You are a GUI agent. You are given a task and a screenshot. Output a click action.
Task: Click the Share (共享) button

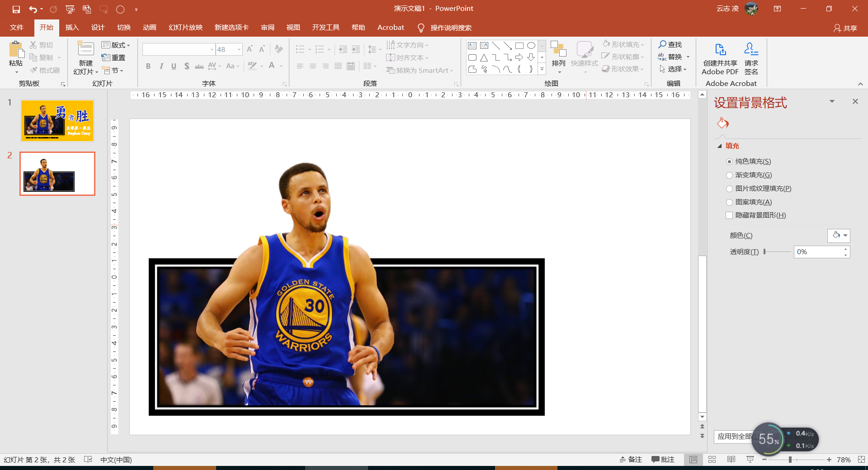(x=845, y=28)
